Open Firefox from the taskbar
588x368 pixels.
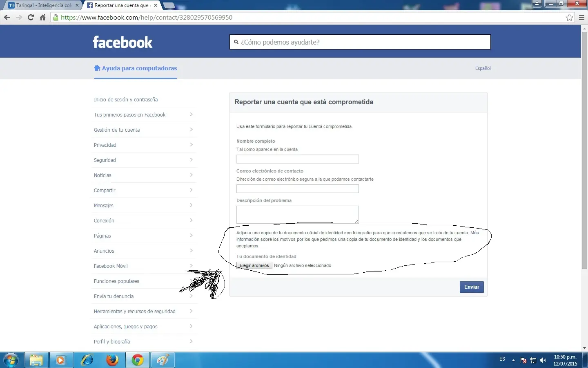[112, 360]
